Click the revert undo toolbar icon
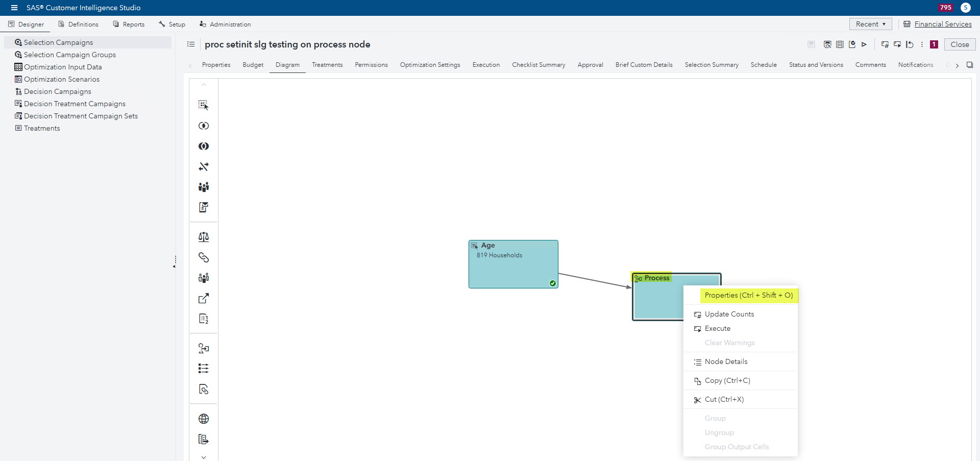Screen dimensions: 980x461 tap(910, 44)
